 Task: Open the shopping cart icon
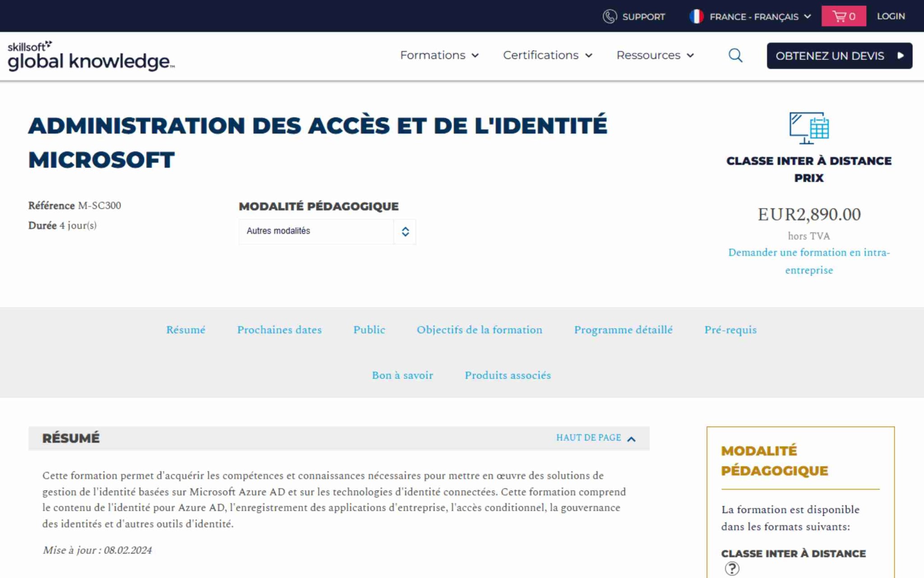point(844,16)
